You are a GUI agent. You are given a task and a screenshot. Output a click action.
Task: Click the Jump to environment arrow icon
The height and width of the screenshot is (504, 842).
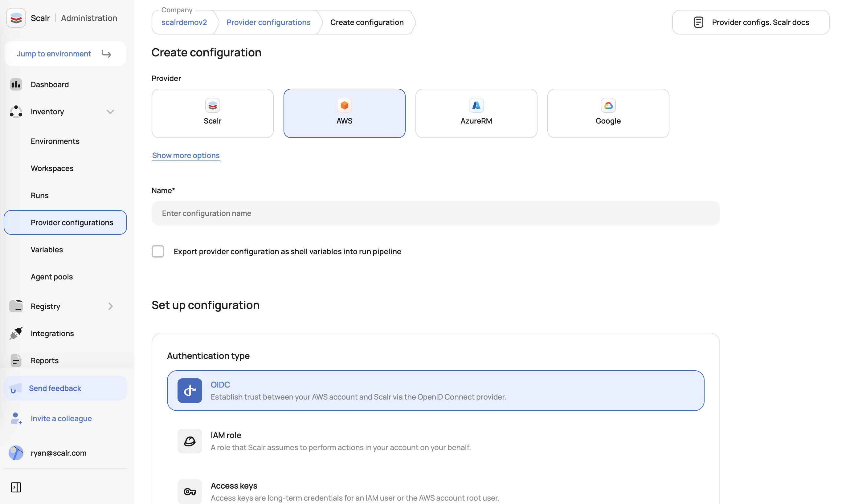tap(106, 54)
